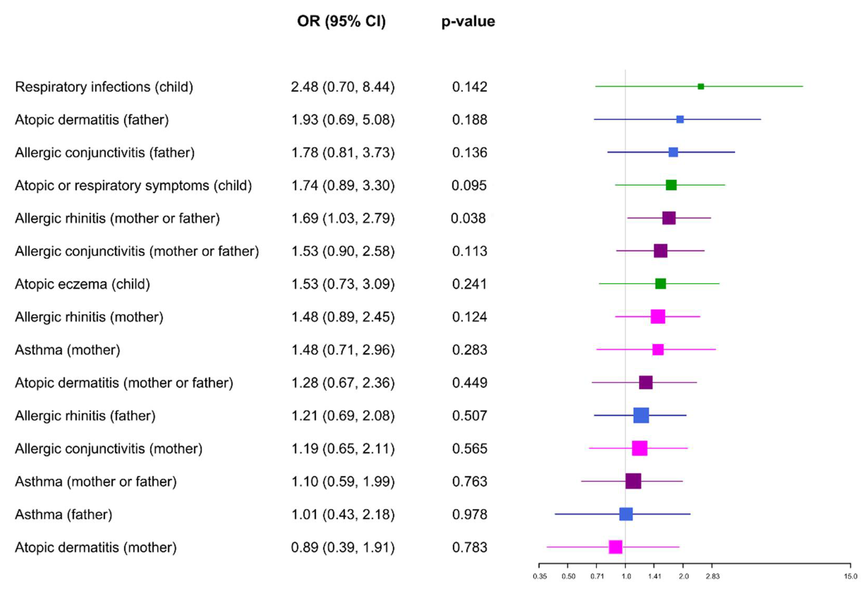Click the p-value 0.978
The image size is (868, 595).
pos(470,514)
